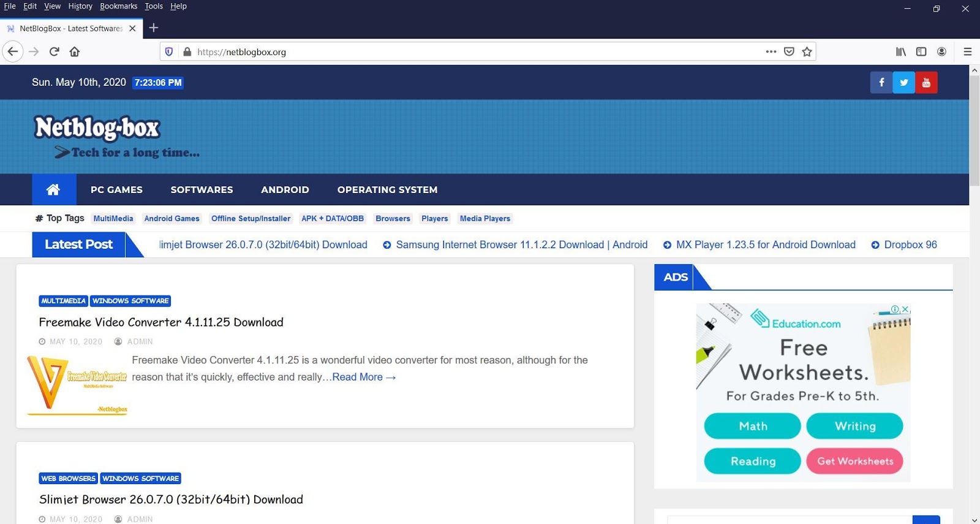Open the Media Players top tag

pyautogui.click(x=485, y=218)
